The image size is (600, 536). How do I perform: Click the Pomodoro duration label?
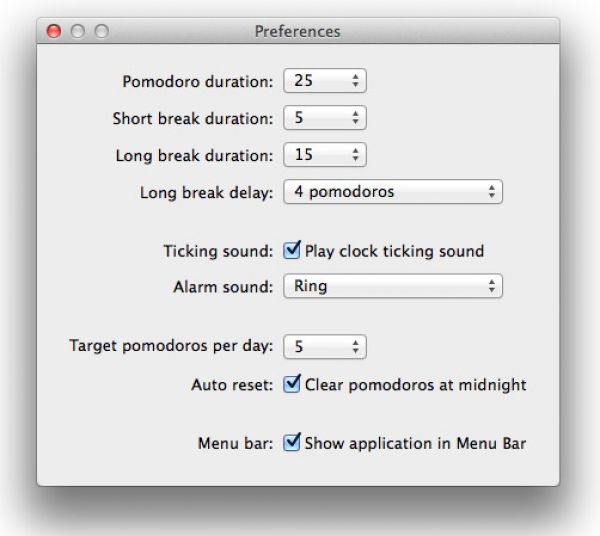click(x=197, y=81)
